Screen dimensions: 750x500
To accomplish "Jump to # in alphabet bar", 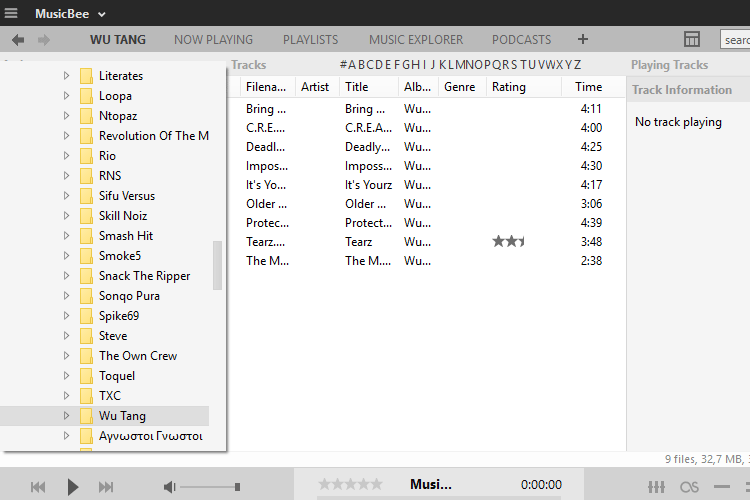I will (x=343, y=65).
